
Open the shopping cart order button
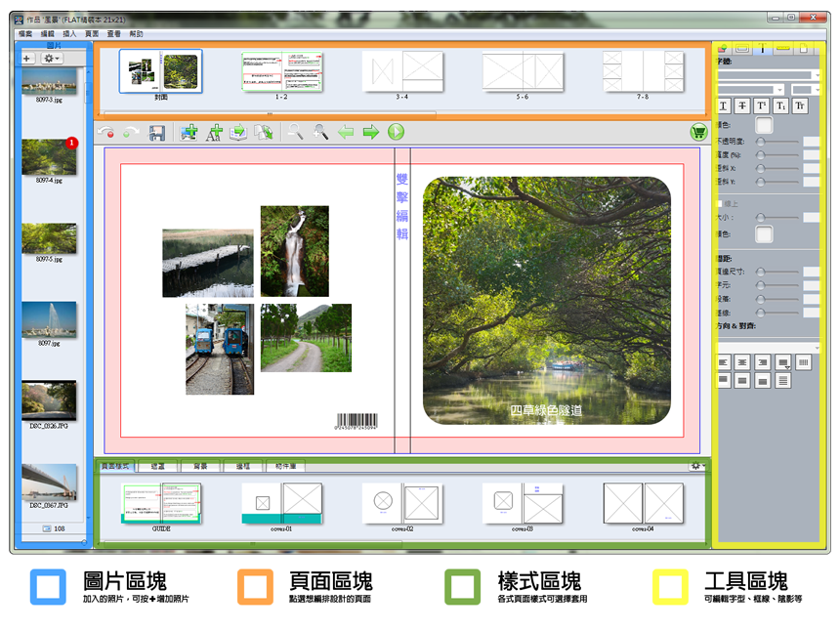(x=698, y=132)
